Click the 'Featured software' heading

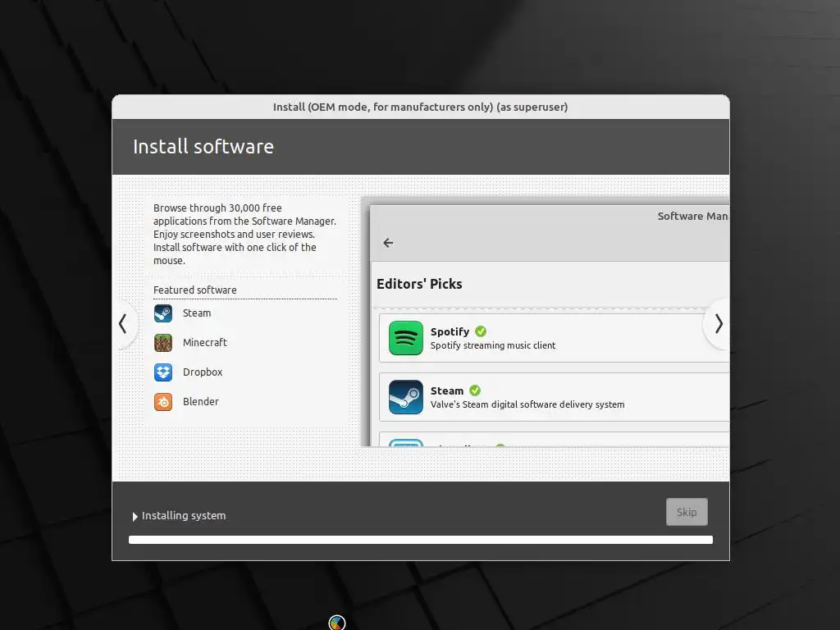[x=195, y=290]
